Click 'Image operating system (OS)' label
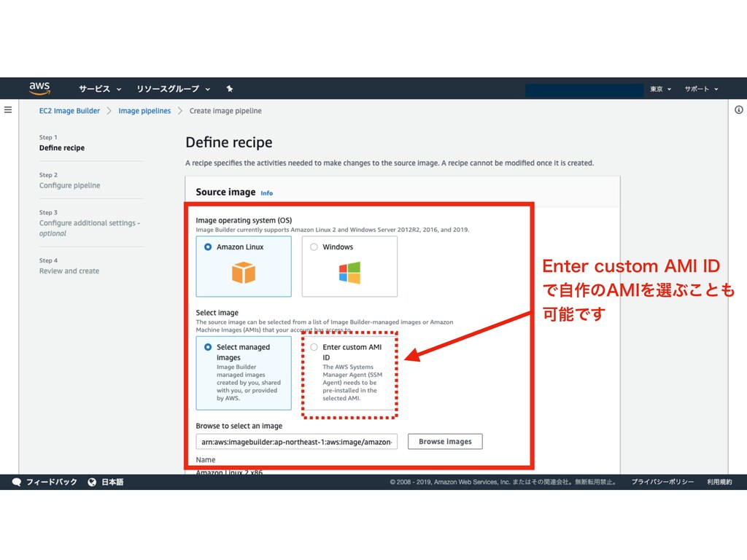 pos(244,220)
